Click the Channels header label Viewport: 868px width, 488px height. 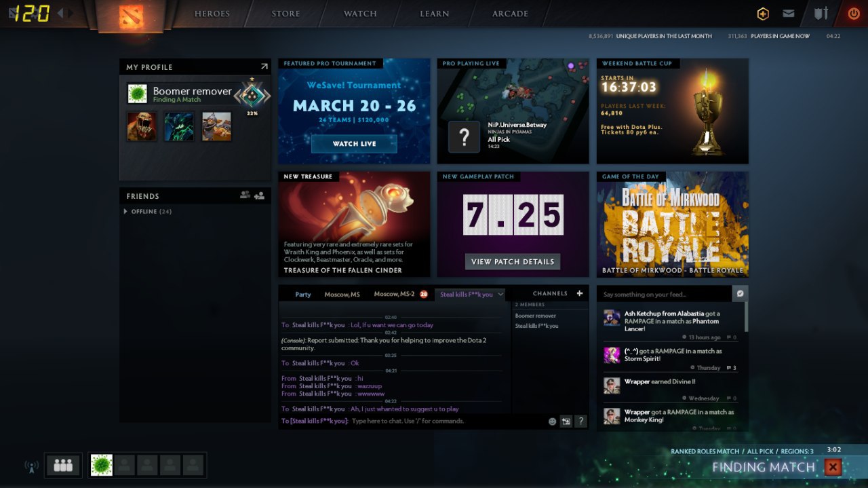(x=550, y=294)
